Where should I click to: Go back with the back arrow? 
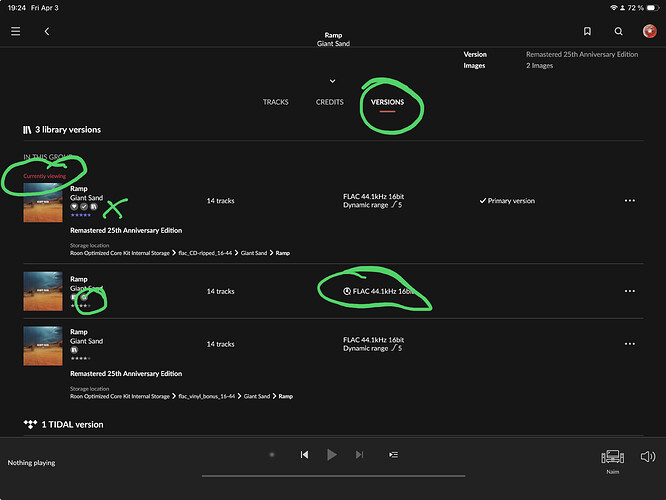pyautogui.click(x=47, y=31)
